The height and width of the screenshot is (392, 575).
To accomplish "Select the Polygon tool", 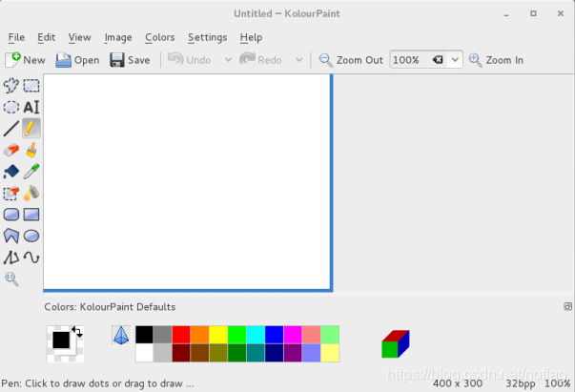I will coord(11,236).
